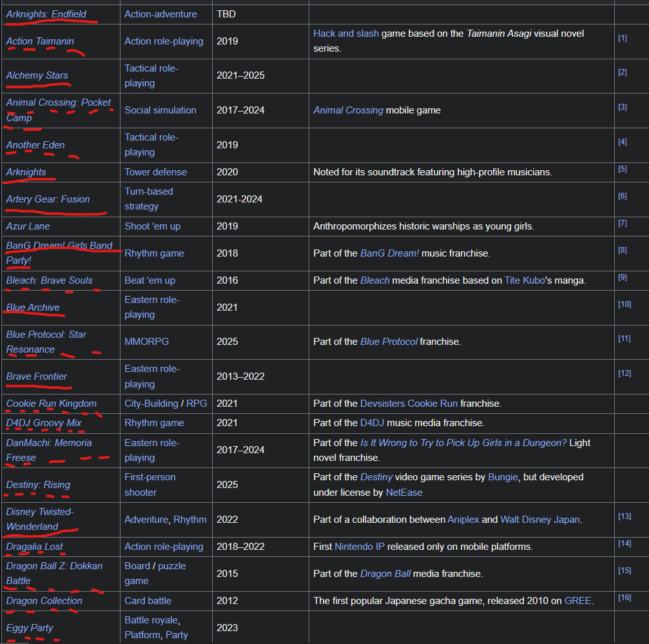649x644 pixels.
Task: Open Artery Gear: Fusion link
Action: 48,199
